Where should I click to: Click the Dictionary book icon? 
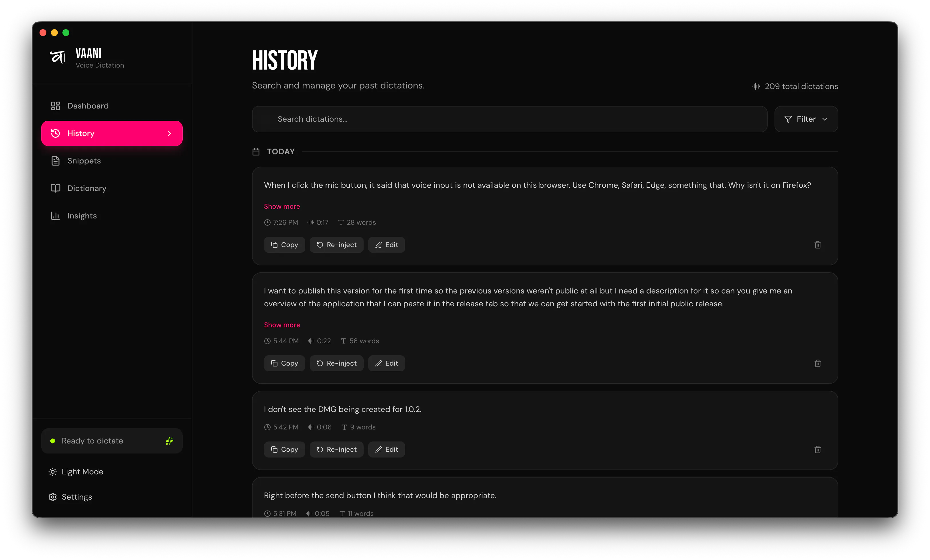(x=56, y=188)
